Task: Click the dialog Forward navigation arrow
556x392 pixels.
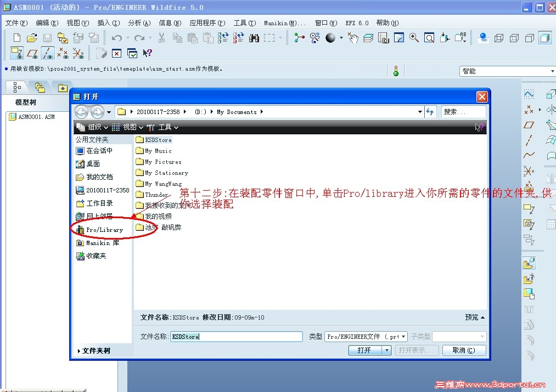Action: click(97, 112)
